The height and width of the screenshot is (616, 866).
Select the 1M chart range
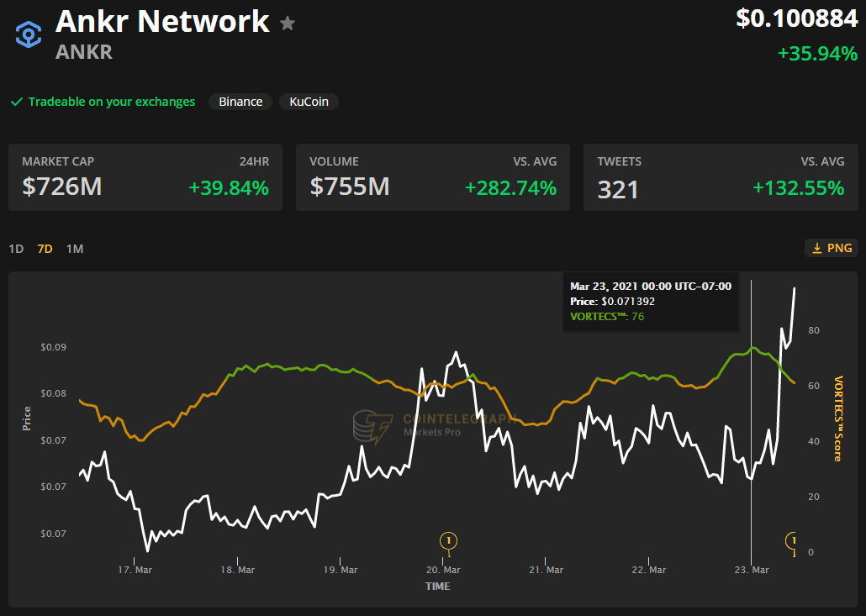(75, 249)
